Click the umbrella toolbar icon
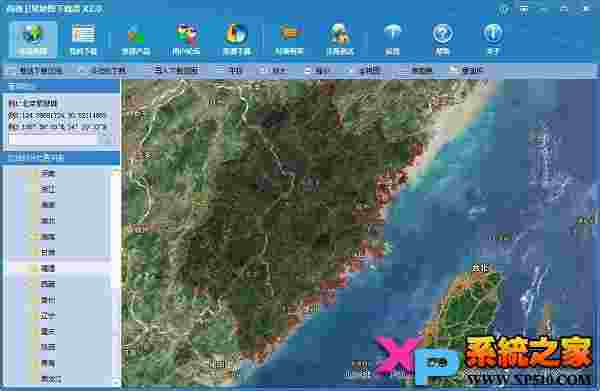 pos(392,39)
